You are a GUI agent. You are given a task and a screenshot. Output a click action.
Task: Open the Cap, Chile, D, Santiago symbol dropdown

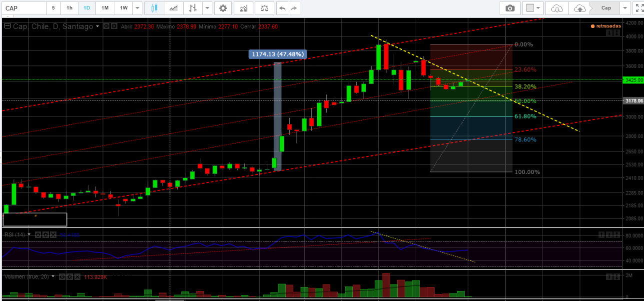tap(97, 26)
